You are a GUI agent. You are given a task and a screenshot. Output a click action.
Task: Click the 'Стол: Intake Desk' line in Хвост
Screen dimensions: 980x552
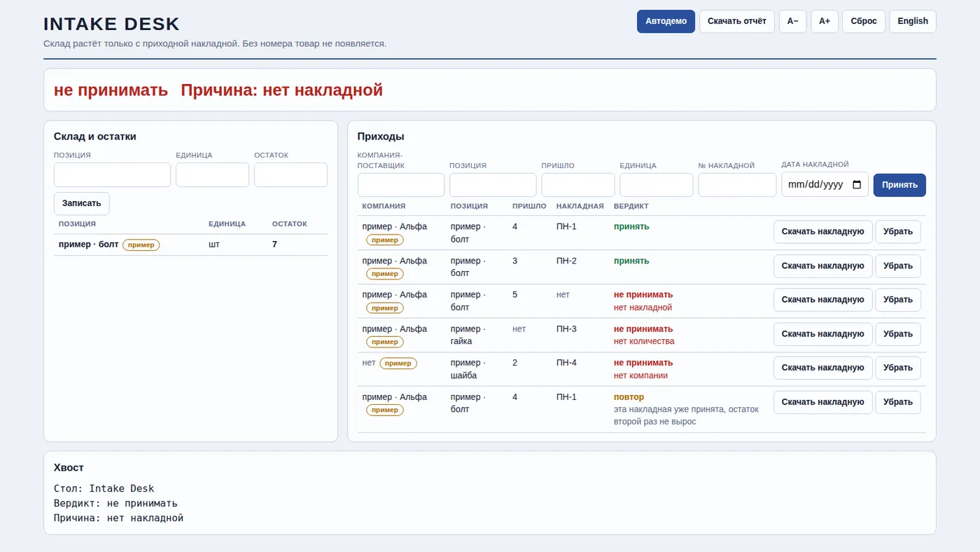click(104, 489)
